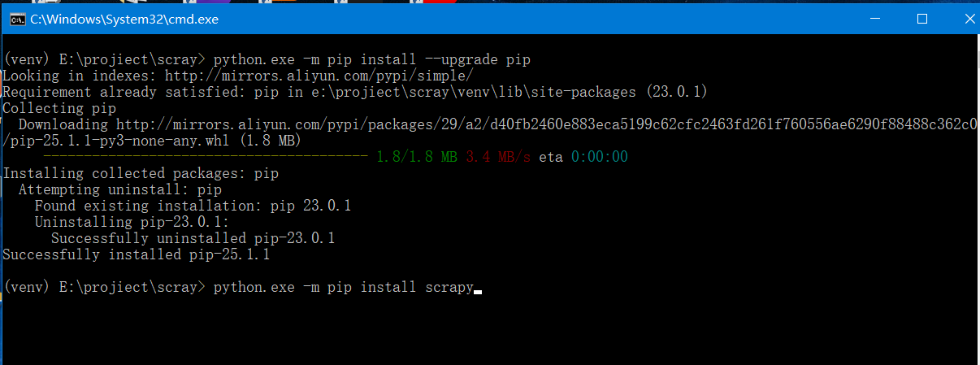
Task: Click 'Installing collected packages: pip' line
Action: coord(141,173)
